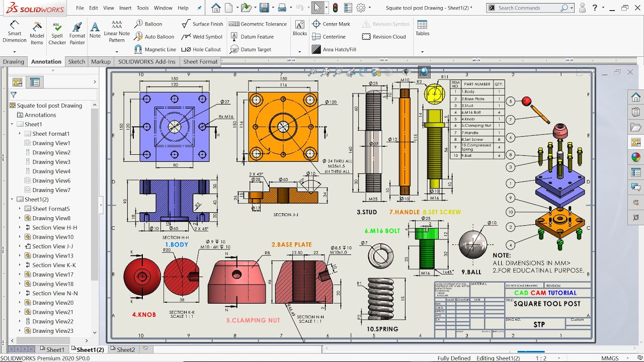Click the 1 : 2 sheet scale status
644x362 pixels.
(541, 358)
